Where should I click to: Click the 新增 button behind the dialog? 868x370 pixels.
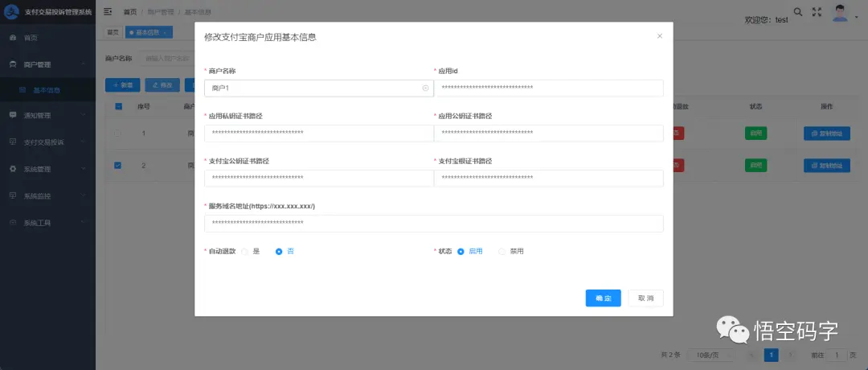(123, 84)
